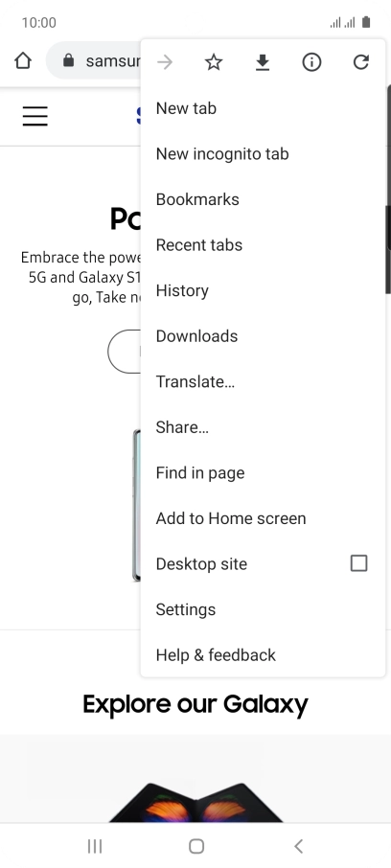Click the samsung URL address bar
391x868 pixels.
coord(94,60)
